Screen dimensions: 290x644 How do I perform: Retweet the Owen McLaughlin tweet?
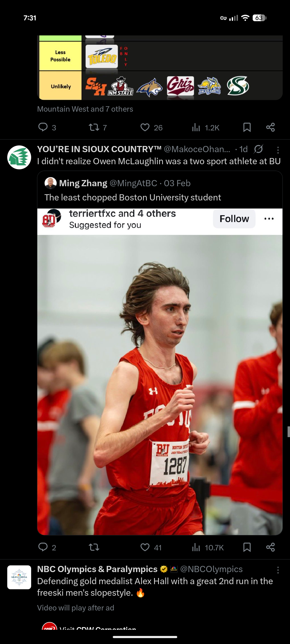(x=94, y=547)
